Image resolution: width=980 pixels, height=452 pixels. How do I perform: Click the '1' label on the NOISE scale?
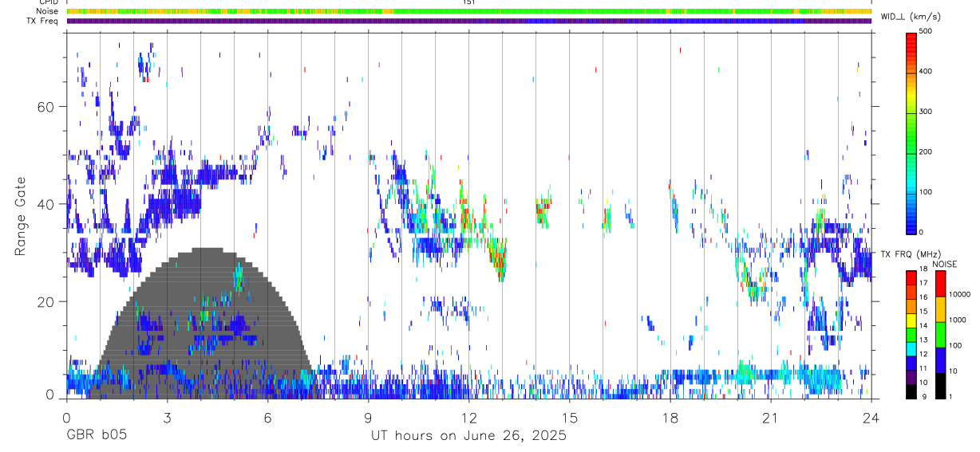pyautogui.click(x=950, y=397)
